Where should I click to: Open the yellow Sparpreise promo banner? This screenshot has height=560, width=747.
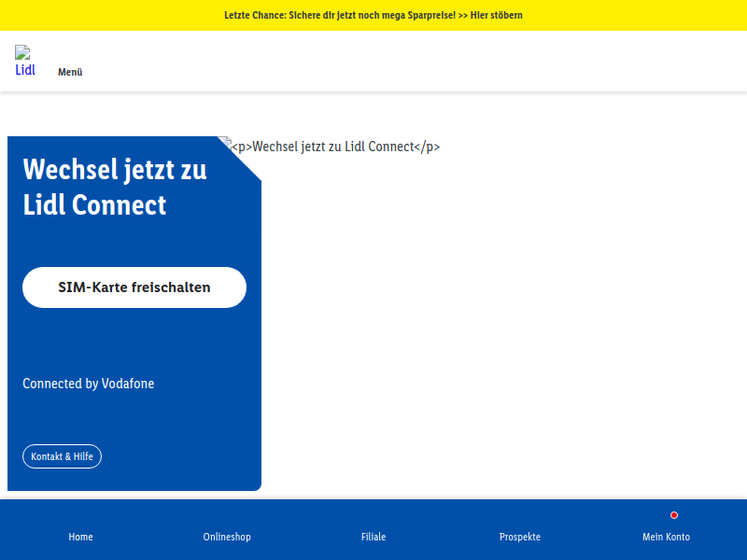373,15
